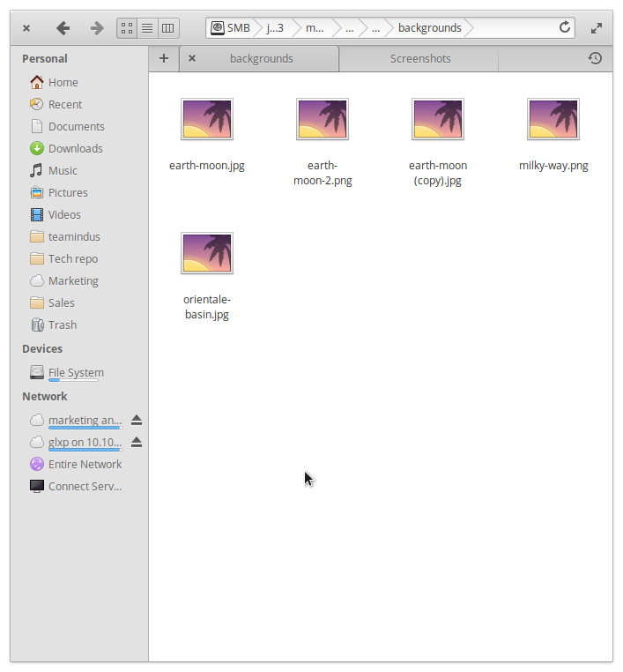Image resolution: width=623 pixels, height=672 pixels.
Task: Click SMB breadcrumb in path bar
Action: (x=231, y=28)
